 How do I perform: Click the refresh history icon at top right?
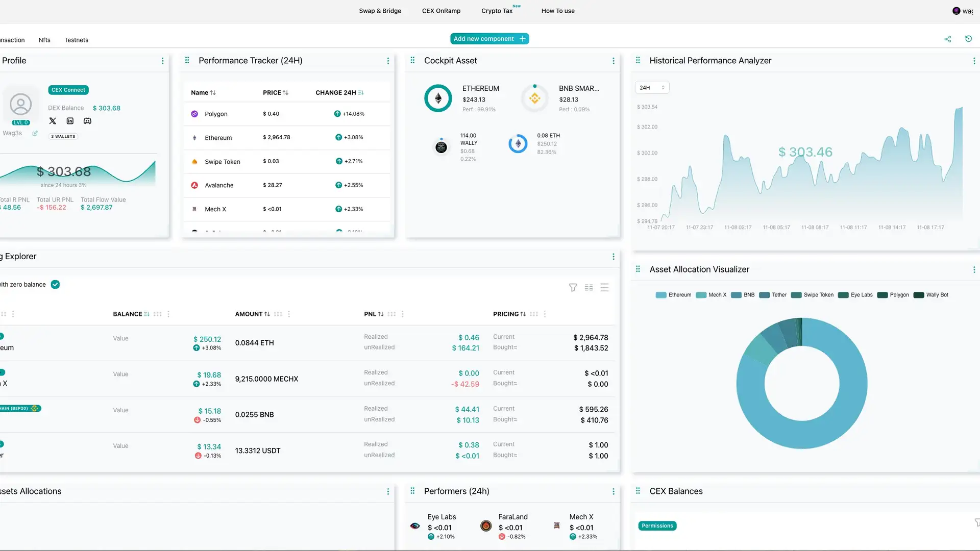click(x=968, y=39)
